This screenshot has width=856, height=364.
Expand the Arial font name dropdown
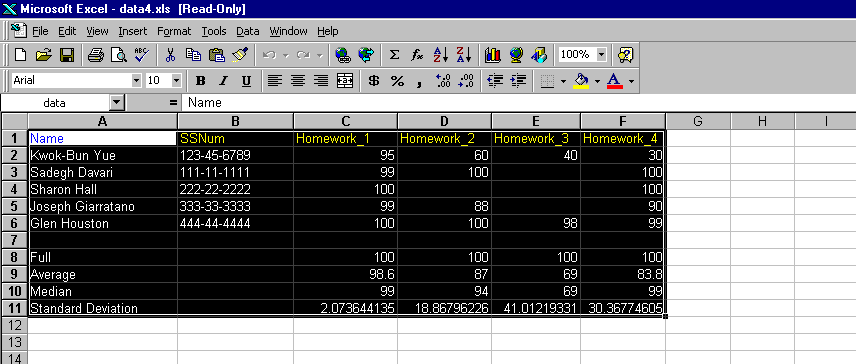136,81
